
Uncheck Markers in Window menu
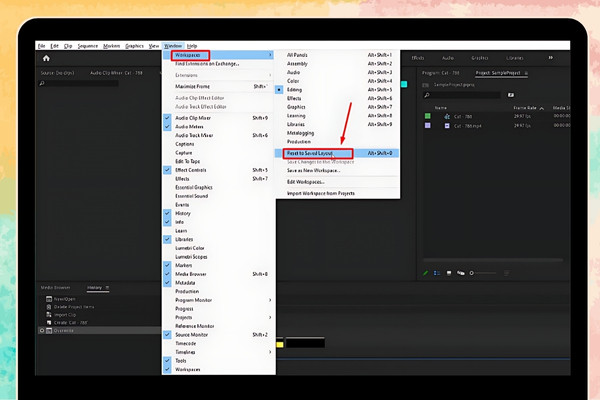(167, 265)
